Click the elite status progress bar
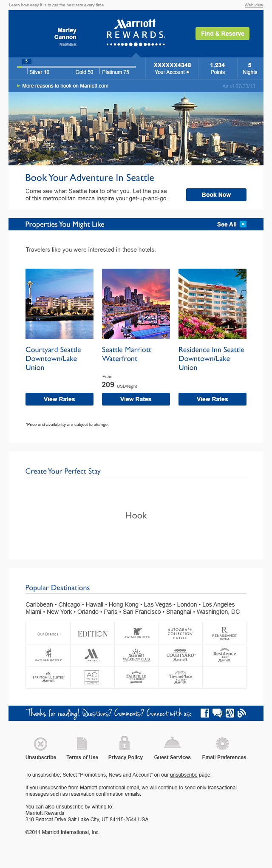 pos(76,67)
